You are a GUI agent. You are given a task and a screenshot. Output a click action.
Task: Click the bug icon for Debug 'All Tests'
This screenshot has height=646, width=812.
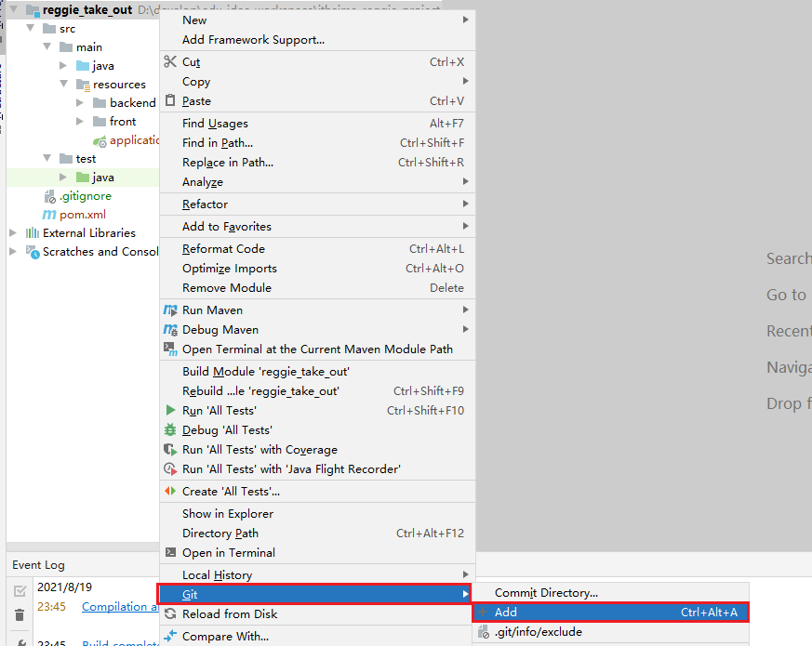tap(170, 430)
